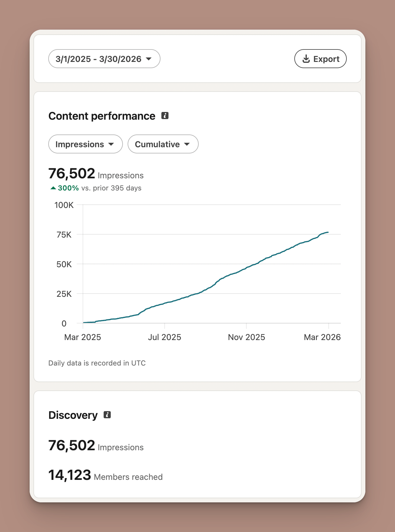Click the info icon next to Discovery
Screen dimensions: 395x532
pos(107,415)
